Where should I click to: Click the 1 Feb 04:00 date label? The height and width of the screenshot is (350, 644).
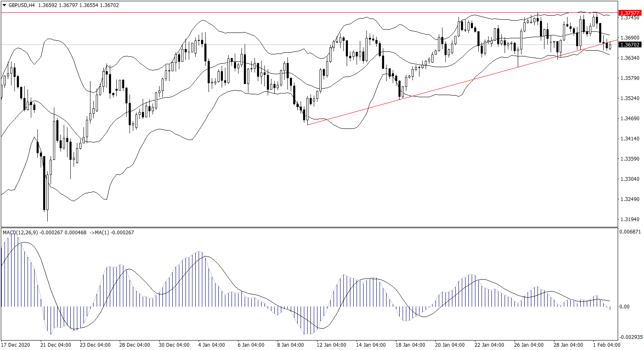607,345
